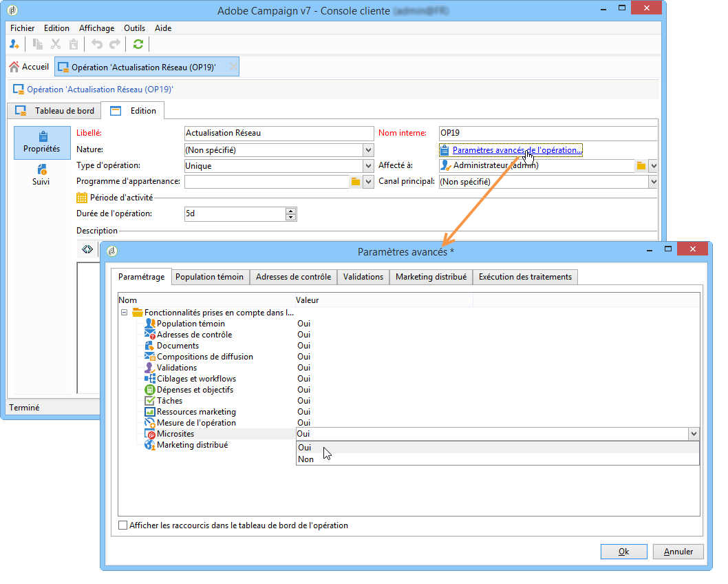Click the Adresses de contrôle row icon
Image resolution: width=728 pixels, height=584 pixels.
(149, 335)
